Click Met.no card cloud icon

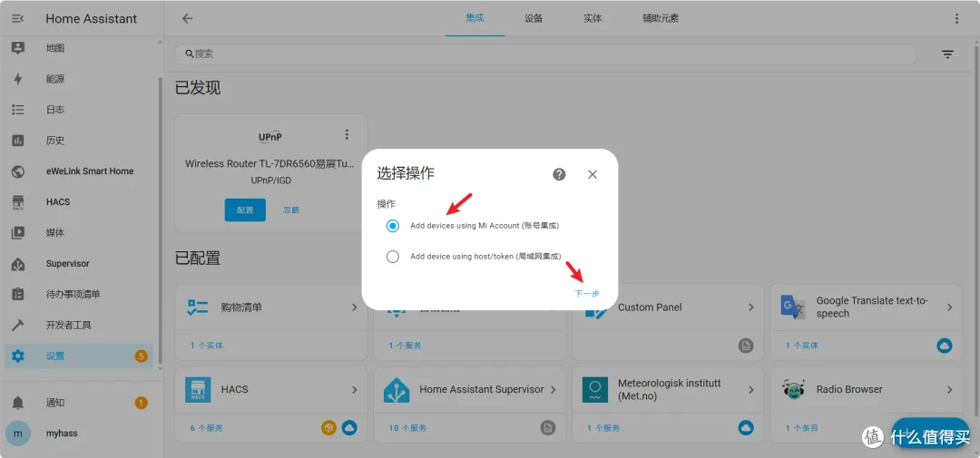click(x=746, y=428)
